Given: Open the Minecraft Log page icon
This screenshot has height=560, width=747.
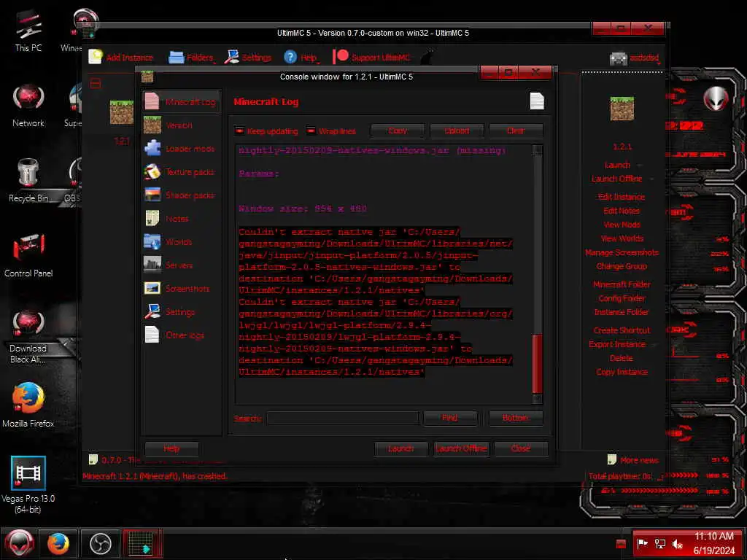Looking at the screenshot, I should tap(152, 101).
